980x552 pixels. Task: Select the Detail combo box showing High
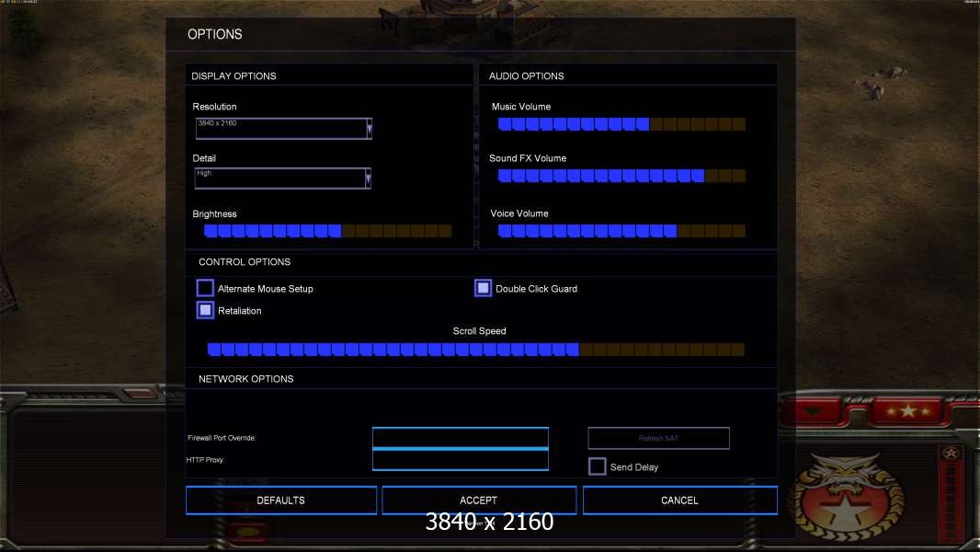pos(282,178)
